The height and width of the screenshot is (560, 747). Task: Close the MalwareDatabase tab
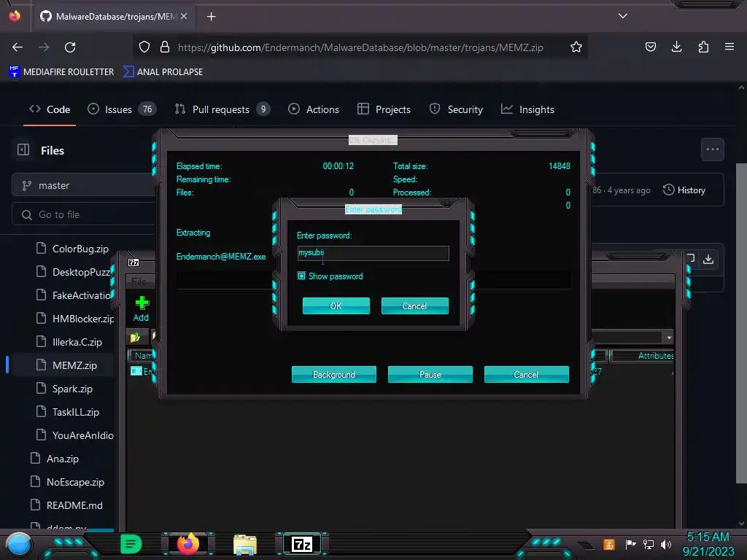click(184, 16)
